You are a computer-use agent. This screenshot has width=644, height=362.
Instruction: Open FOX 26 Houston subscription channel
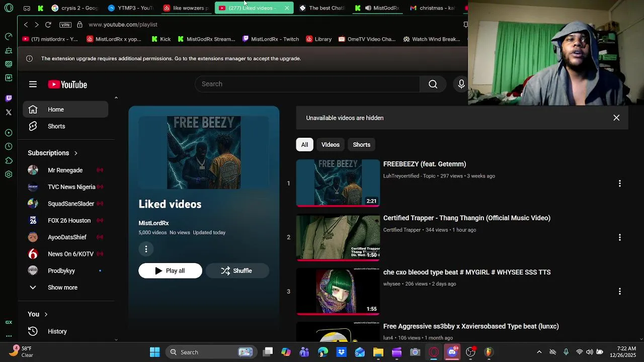(65, 220)
